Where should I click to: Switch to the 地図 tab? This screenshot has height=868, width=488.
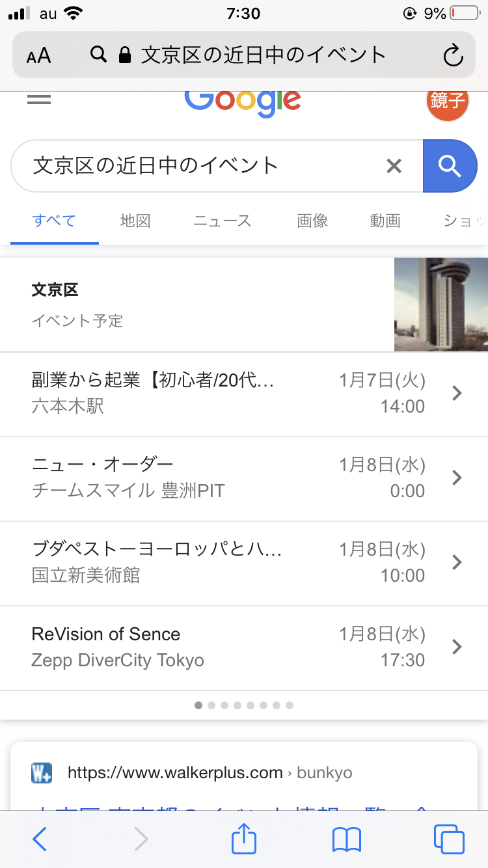click(x=135, y=221)
